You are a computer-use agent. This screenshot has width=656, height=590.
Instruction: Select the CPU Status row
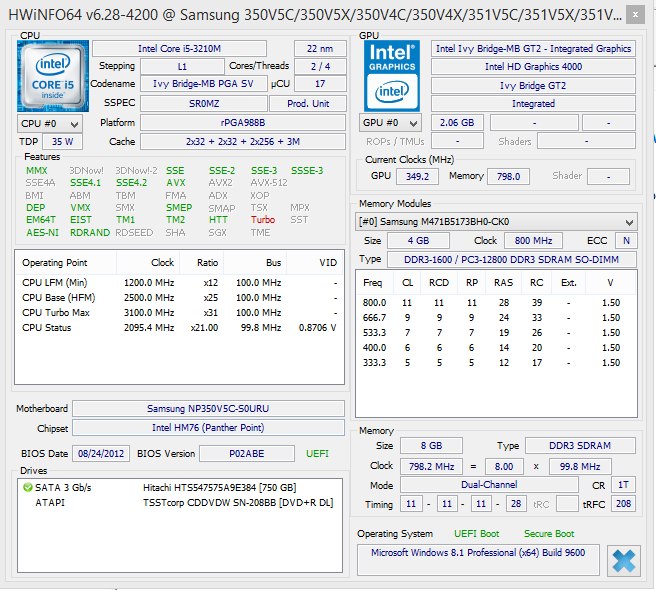(x=179, y=328)
